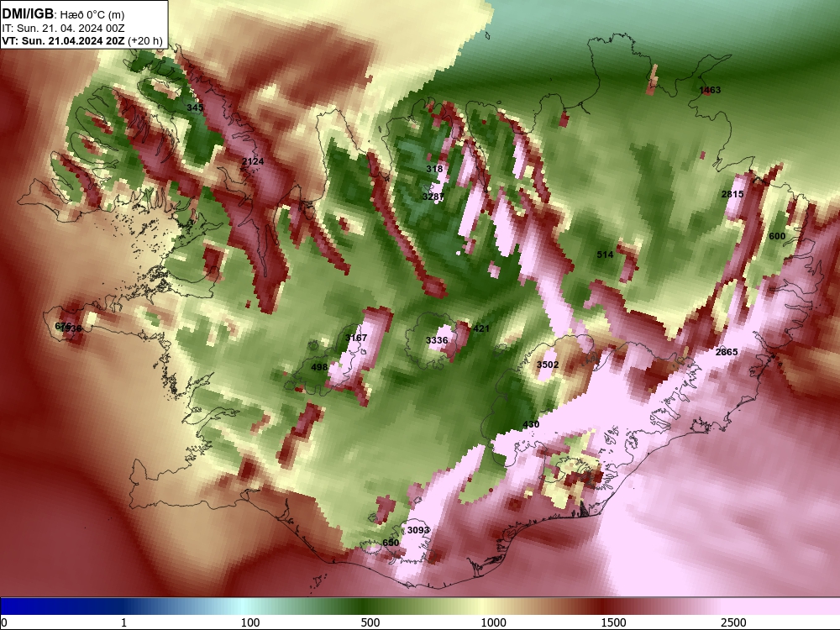Click the map value 498
Screen dimensions: 840x630
[x=319, y=367]
